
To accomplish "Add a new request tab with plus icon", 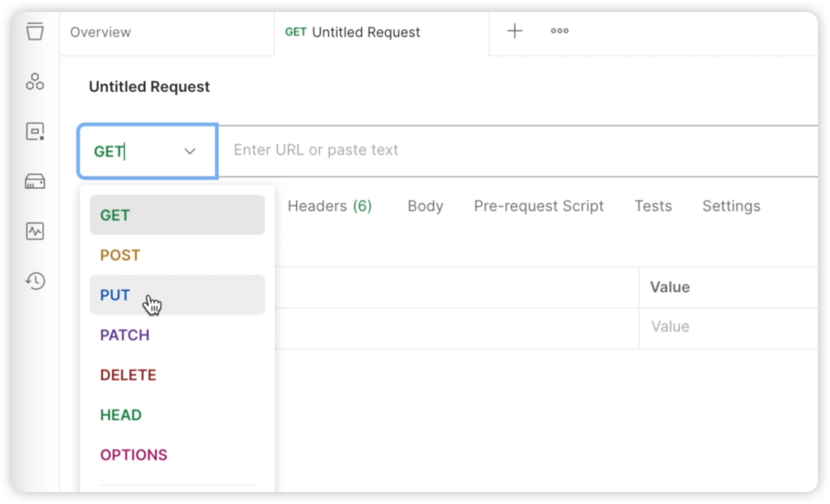I will click(514, 31).
